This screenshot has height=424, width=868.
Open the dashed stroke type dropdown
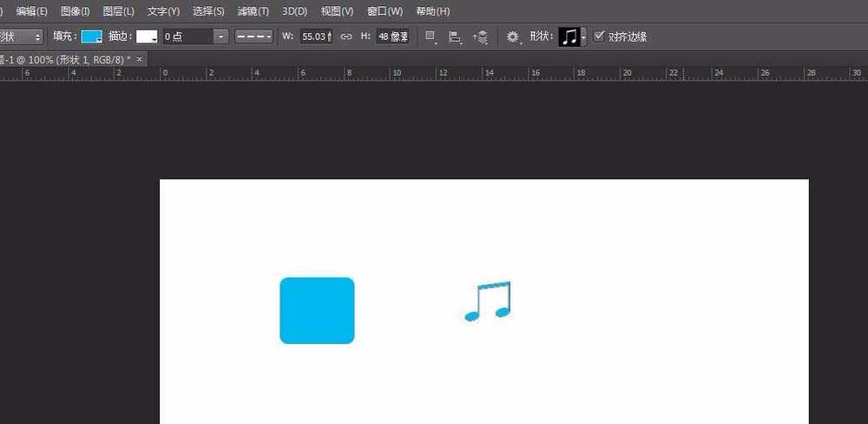[x=253, y=36]
